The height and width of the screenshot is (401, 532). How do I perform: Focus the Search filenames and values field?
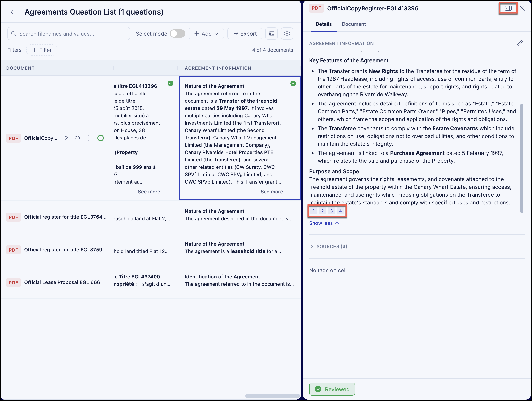tap(68, 34)
